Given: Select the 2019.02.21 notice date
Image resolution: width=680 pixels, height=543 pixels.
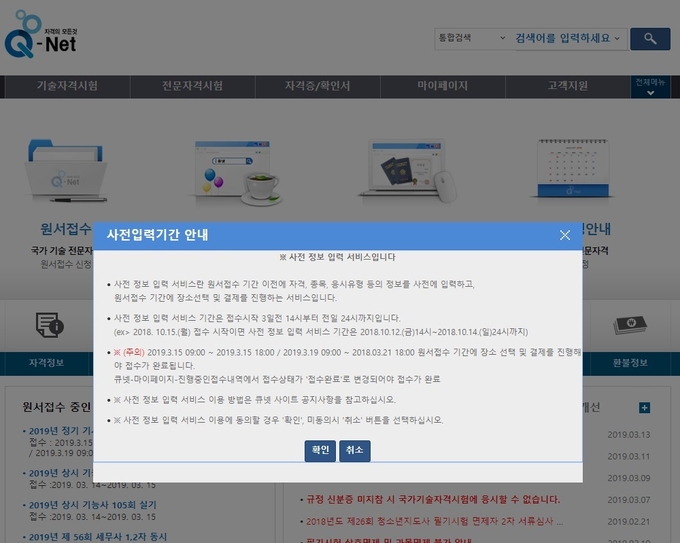Looking at the screenshot, I should pyautogui.click(x=629, y=521).
